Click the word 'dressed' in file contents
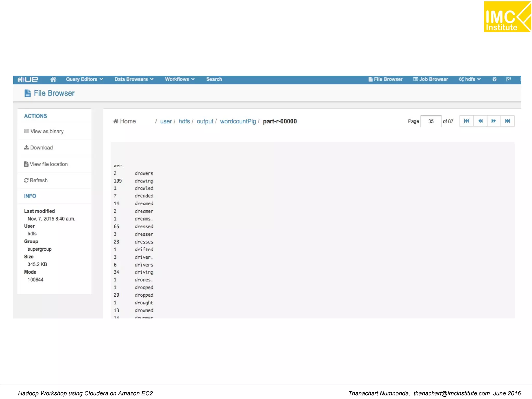532x399 pixels. coord(144,227)
